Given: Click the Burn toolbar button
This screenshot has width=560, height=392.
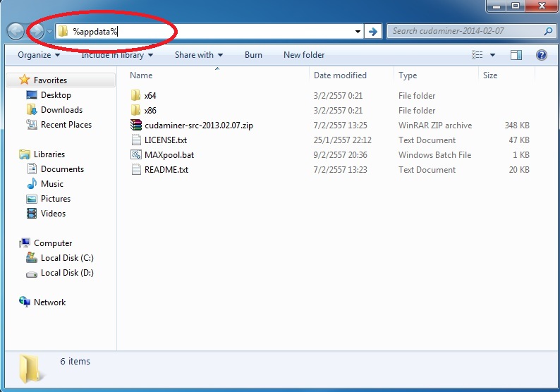Looking at the screenshot, I should click(253, 55).
